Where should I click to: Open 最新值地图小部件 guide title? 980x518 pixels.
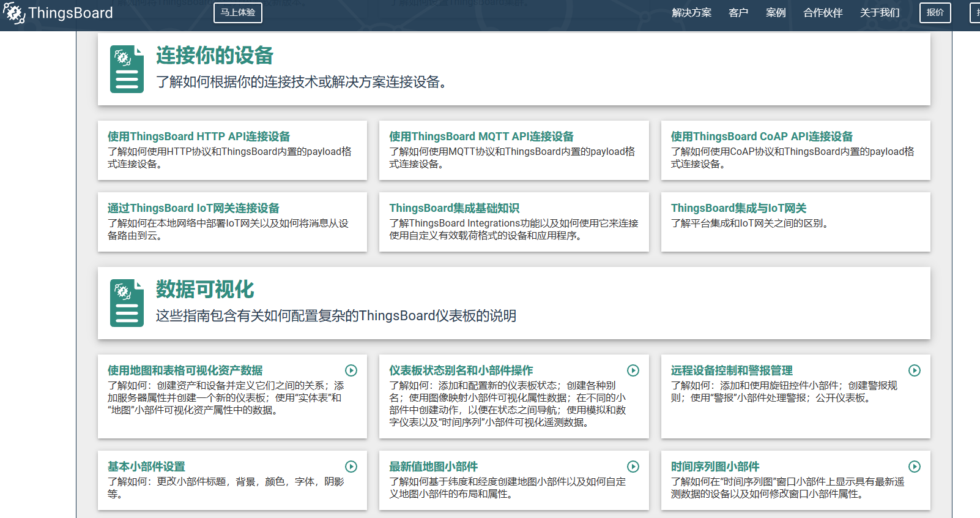coord(434,467)
